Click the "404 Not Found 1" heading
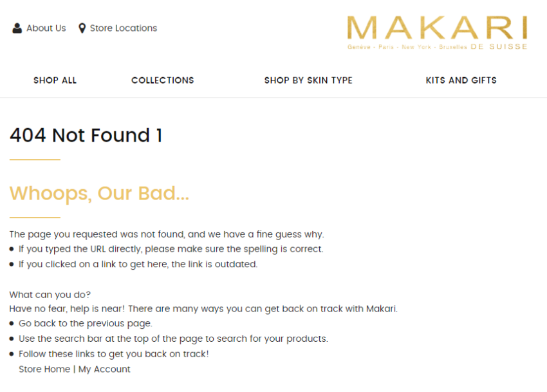Image resolution: width=547 pixels, height=392 pixels. [86, 136]
